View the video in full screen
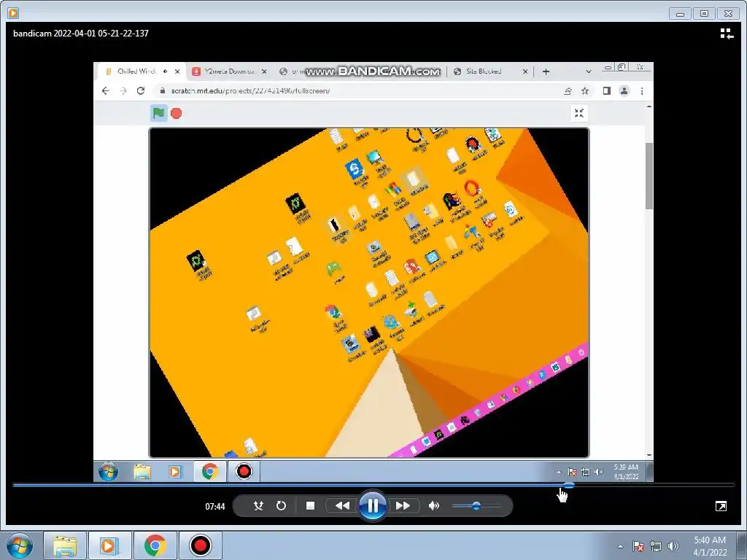Screen dimensions: 747x560 tap(721, 506)
